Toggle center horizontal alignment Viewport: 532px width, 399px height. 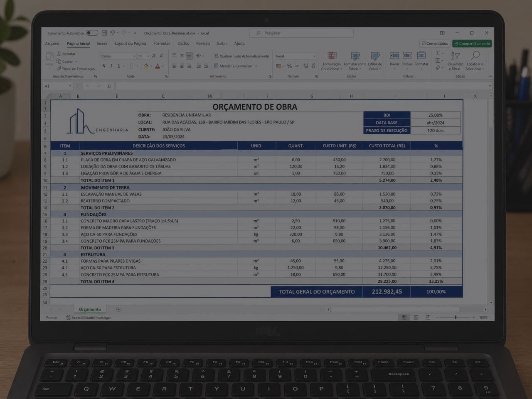(182, 66)
